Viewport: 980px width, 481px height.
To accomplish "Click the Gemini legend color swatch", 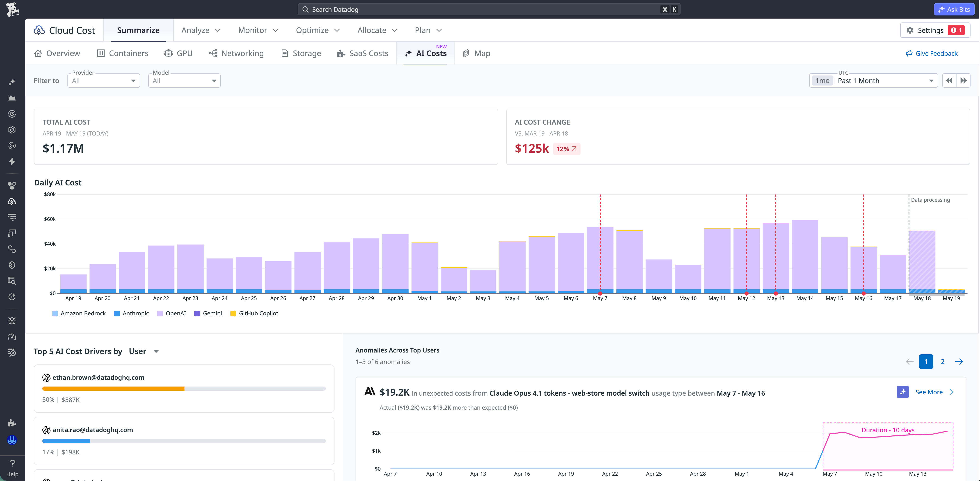I will coord(197,314).
